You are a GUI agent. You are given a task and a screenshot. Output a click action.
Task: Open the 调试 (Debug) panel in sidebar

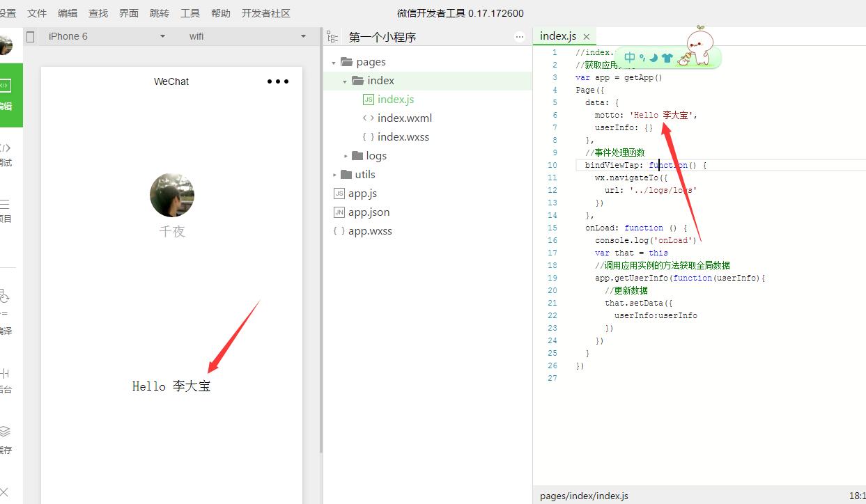6,155
